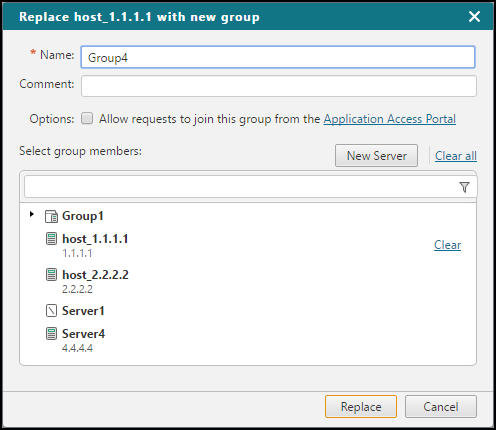
Task: Click the filter funnel icon
Action: click(x=464, y=187)
